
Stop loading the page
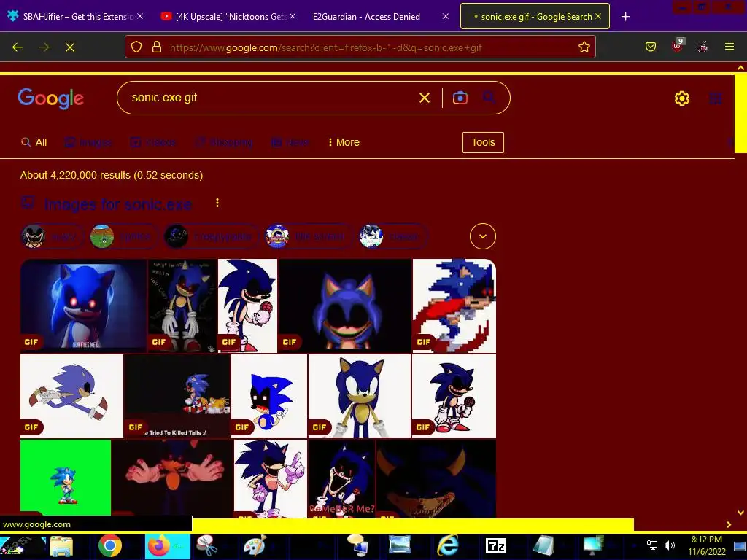coord(70,47)
